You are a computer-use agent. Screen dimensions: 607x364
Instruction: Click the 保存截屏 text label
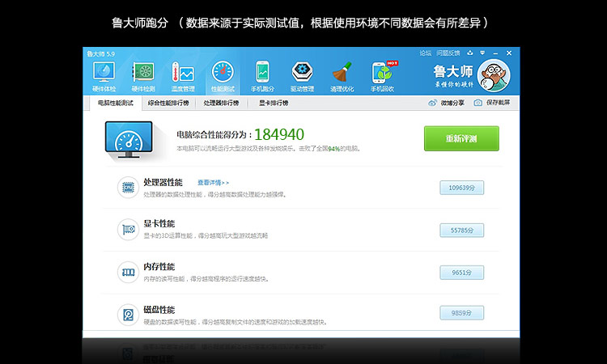(x=499, y=103)
